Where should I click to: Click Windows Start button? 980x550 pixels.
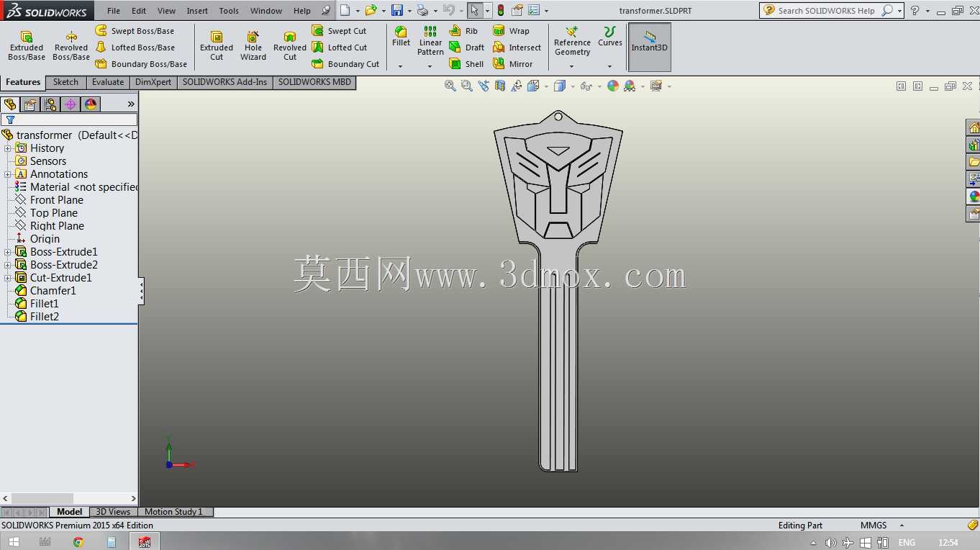pos(14,542)
